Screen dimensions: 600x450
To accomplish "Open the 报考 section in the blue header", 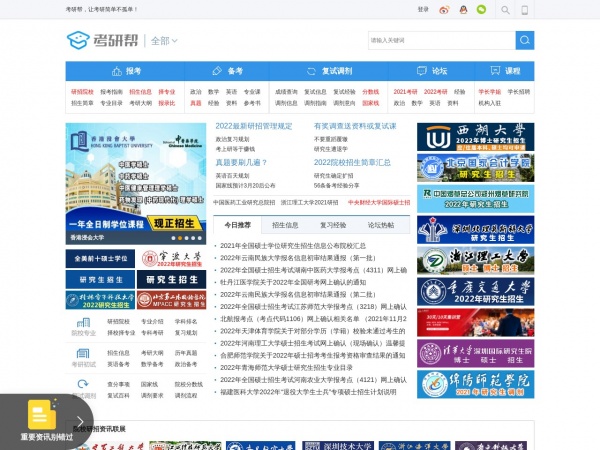I will pyautogui.click(x=126, y=71).
